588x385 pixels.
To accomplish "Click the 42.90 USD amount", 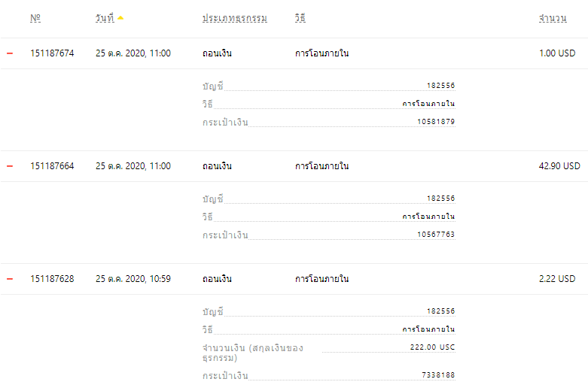I will click(x=559, y=166).
